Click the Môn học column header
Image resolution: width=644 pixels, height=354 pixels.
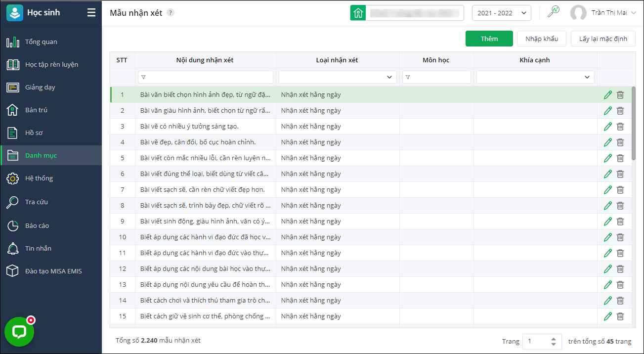[436, 60]
